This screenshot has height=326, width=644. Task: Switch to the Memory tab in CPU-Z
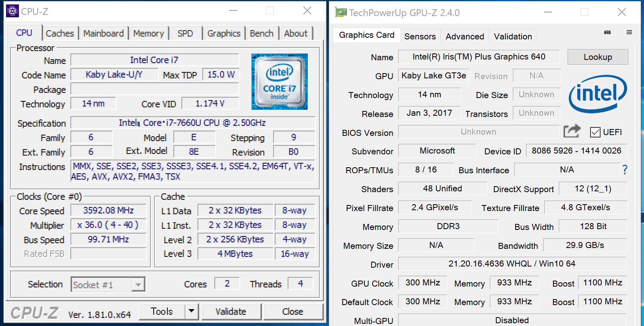click(148, 33)
